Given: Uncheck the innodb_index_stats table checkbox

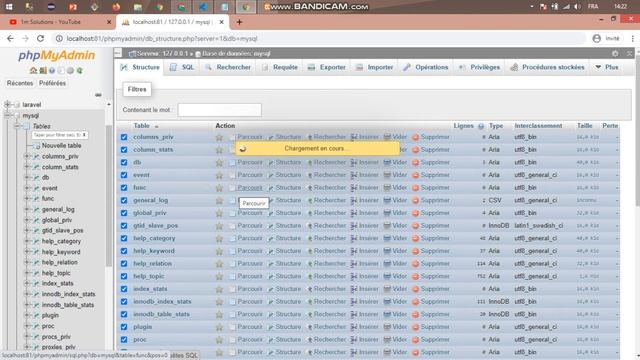Looking at the screenshot, I should coord(124,302).
